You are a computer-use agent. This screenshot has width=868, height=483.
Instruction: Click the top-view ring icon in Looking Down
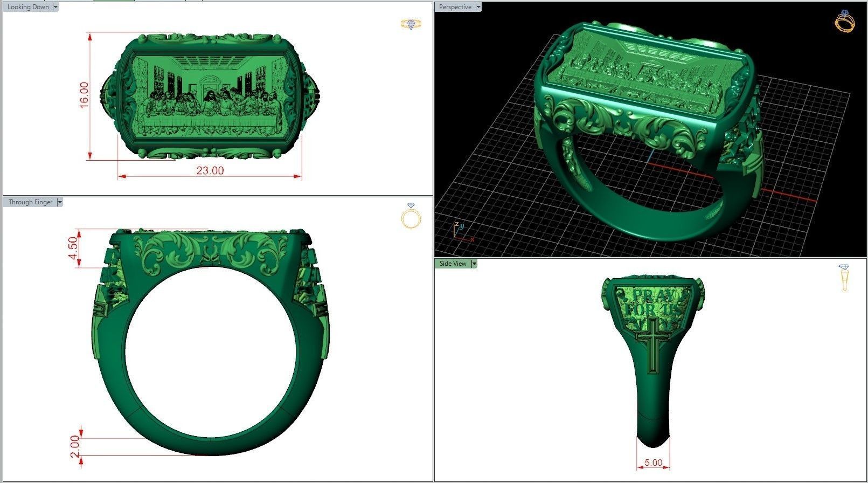(411, 24)
